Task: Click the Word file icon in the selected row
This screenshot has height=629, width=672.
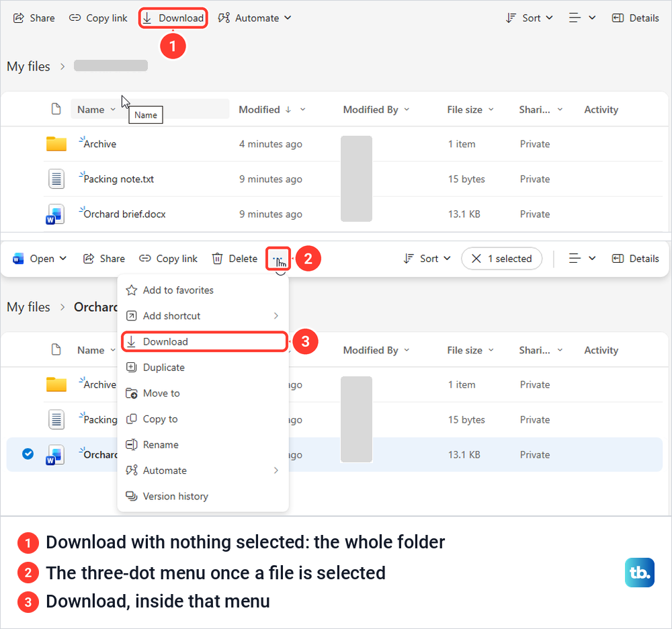Action: coord(55,455)
